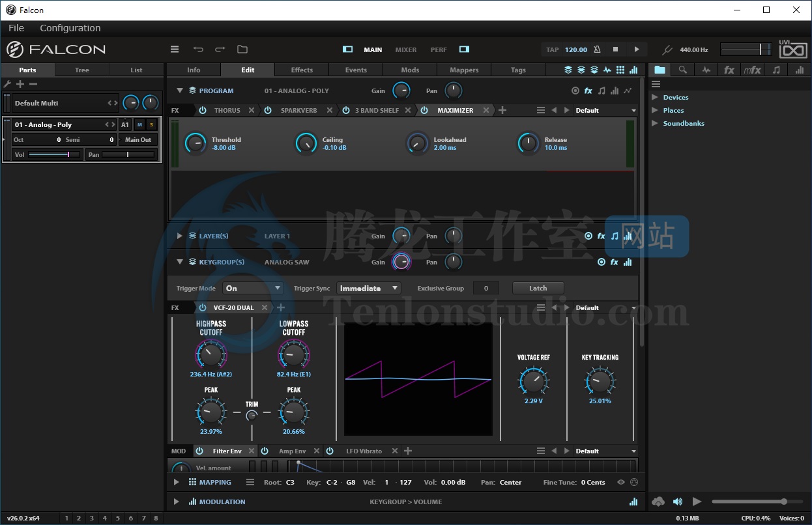812x525 pixels.
Task: Toggle the THORUS effect power button
Action: (x=203, y=111)
